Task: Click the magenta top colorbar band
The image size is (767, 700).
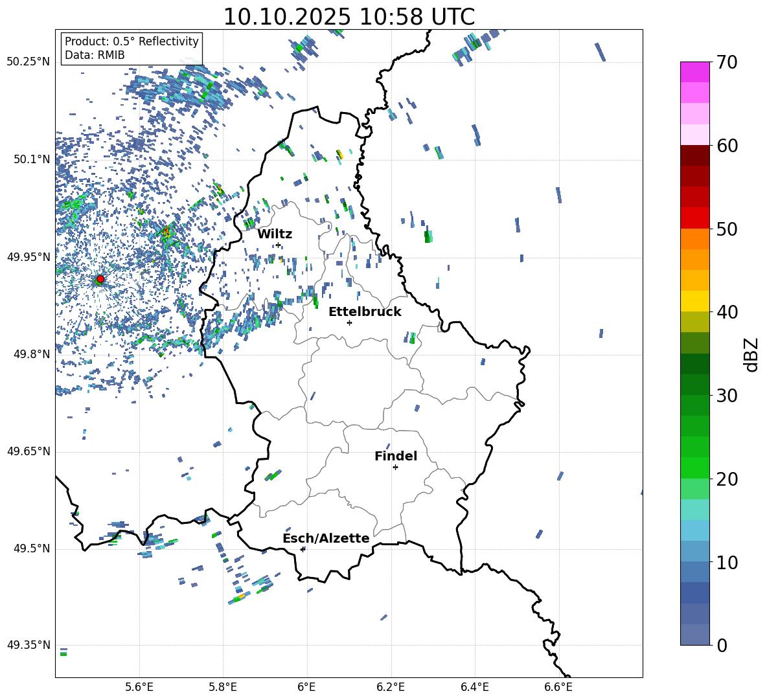Action: click(x=695, y=72)
